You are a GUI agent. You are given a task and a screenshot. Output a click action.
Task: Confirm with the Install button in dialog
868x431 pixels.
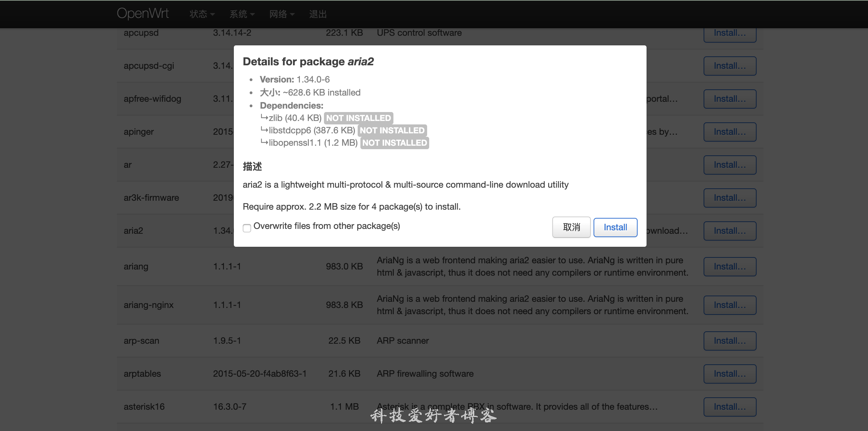pyautogui.click(x=615, y=227)
